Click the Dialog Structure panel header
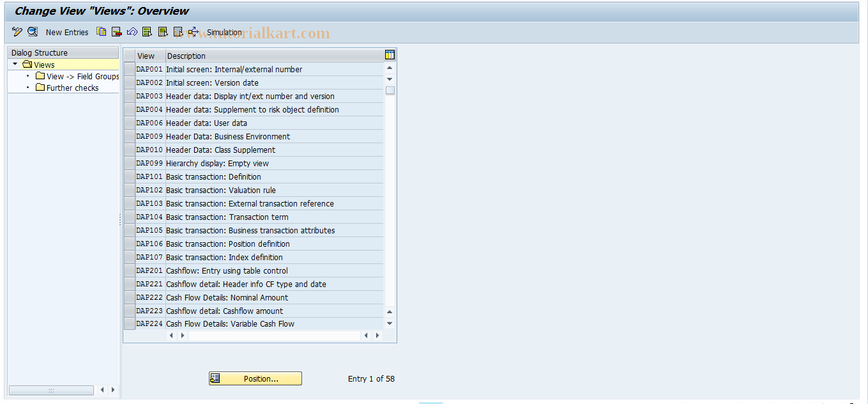868x404 pixels. pos(63,52)
